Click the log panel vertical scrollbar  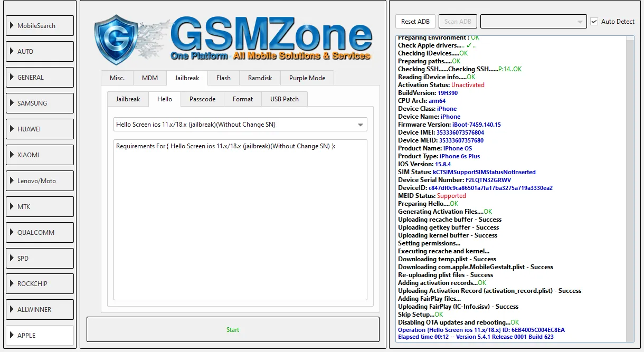pyautogui.click(x=630, y=189)
